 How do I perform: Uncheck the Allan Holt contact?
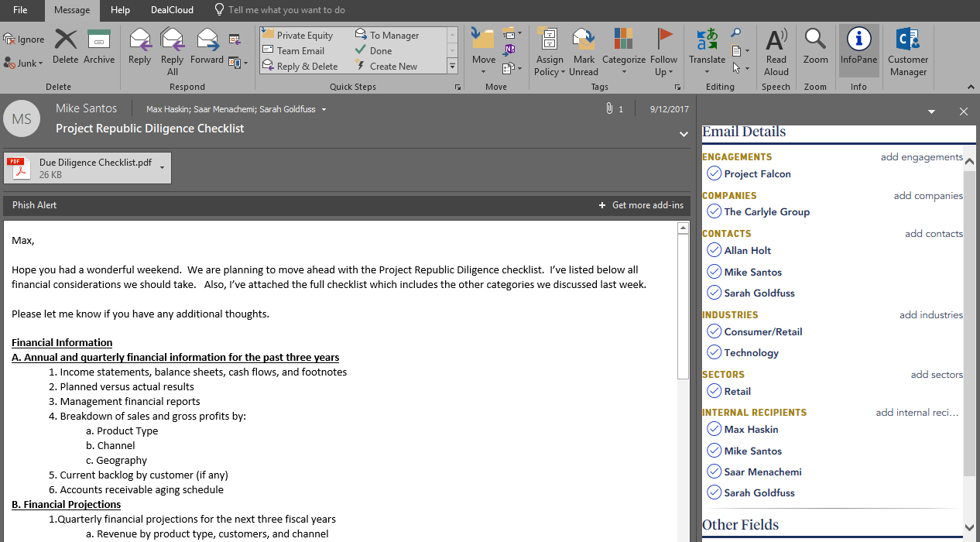714,250
